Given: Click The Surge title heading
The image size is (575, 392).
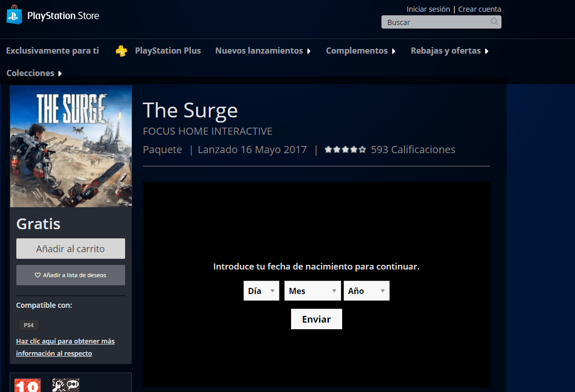Looking at the screenshot, I should click(190, 110).
